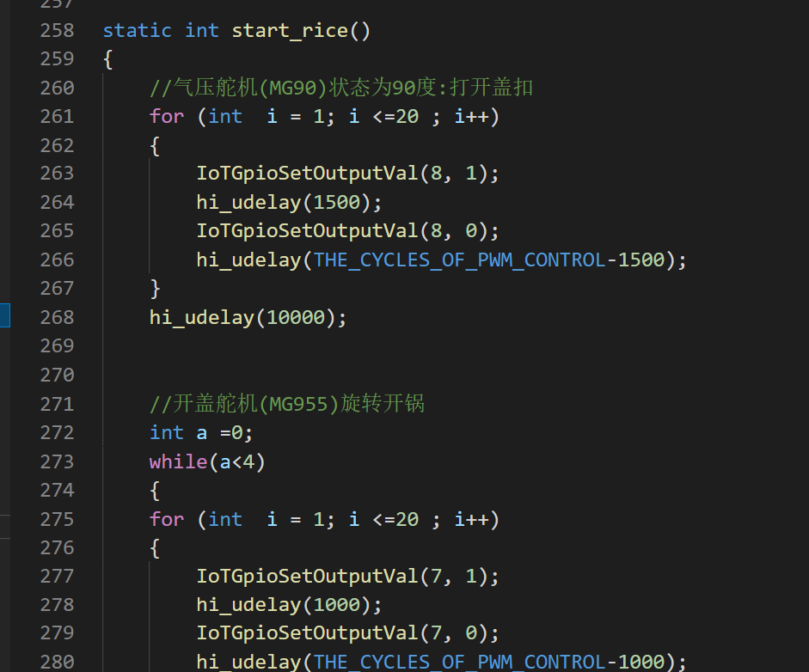This screenshot has width=809, height=672.
Task: Click THE_CYCLES_OF_PWM_CONTROL on line 266
Action: coord(459,260)
